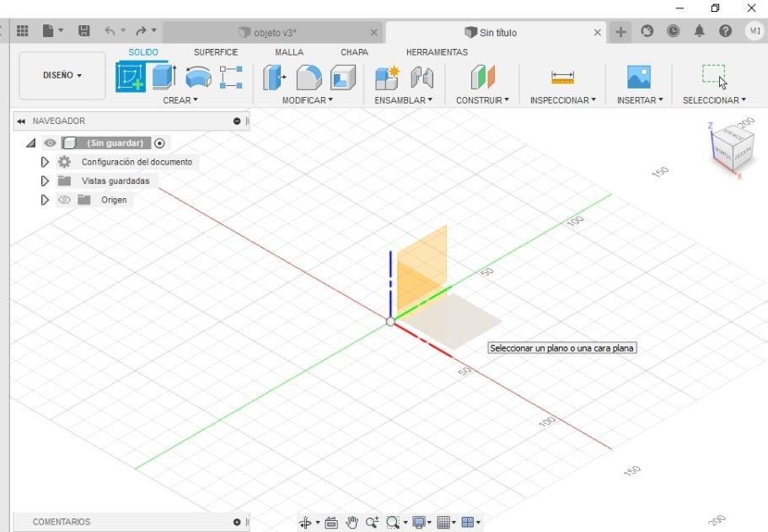Click the Save disk icon
The image size is (768, 532).
point(83,31)
